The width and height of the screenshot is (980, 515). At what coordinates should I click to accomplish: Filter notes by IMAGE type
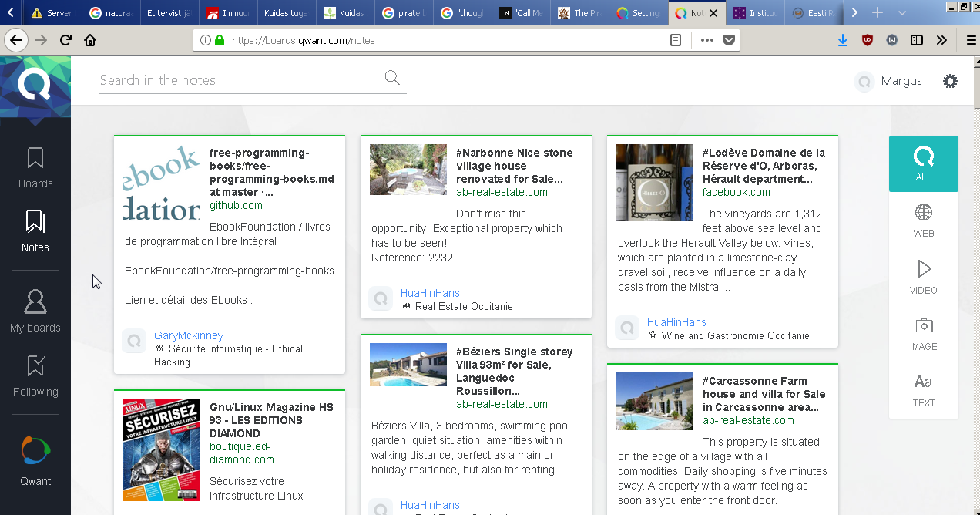click(923, 334)
